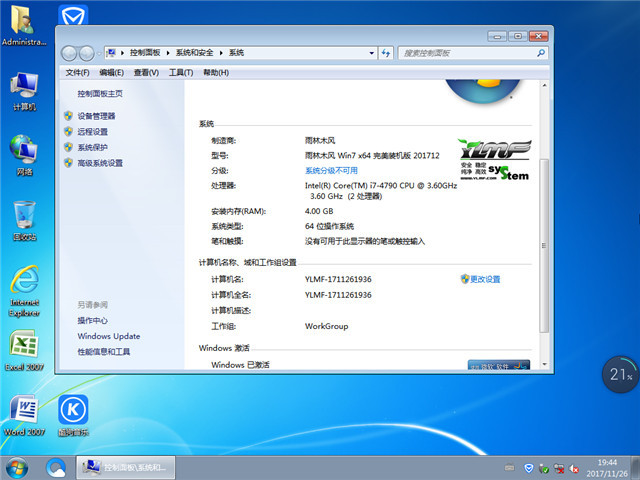Viewport: 640px width, 480px height.
Task: Click the 系统 breadcrumb segment
Action: click(236, 53)
